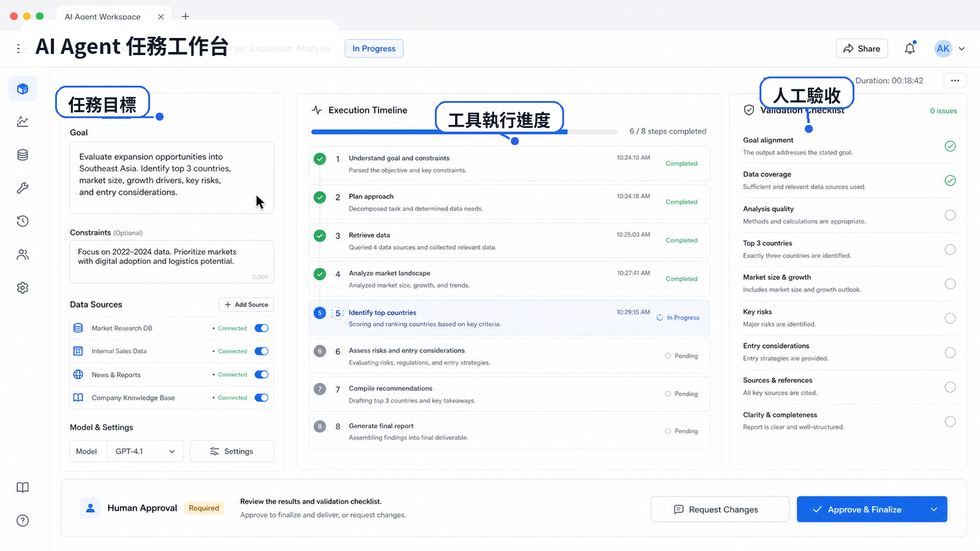Click the Request Changes button
This screenshot has height=551, width=980.
coord(720,509)
